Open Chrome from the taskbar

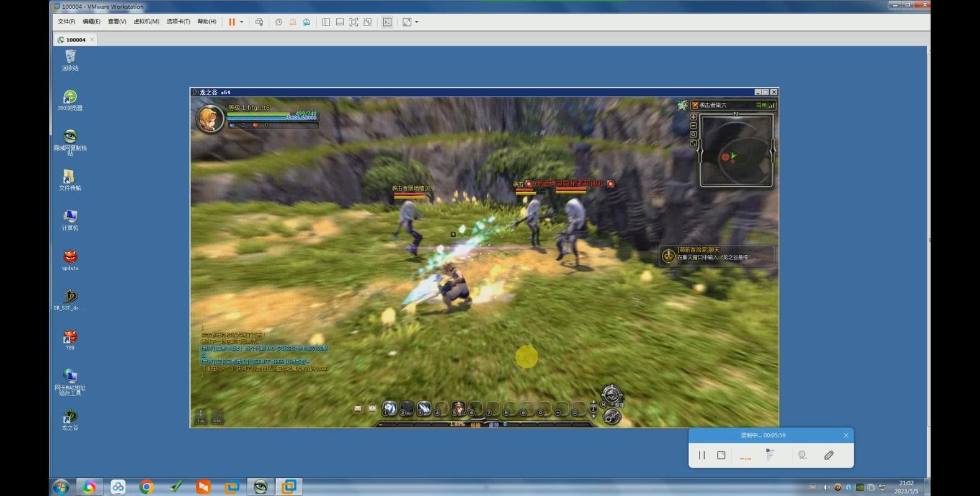click(x=146, y=487)
